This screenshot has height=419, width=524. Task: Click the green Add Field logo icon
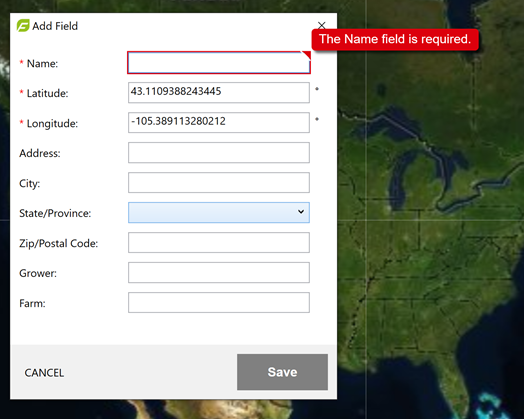[23, 25]
